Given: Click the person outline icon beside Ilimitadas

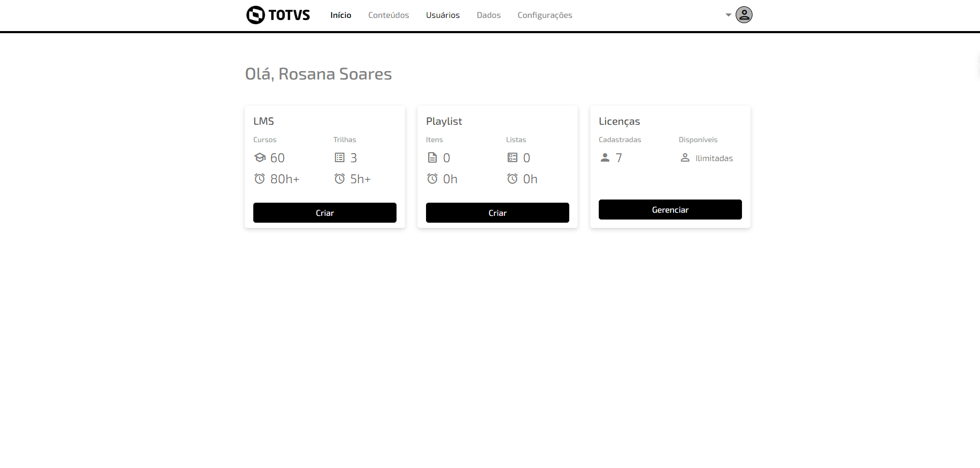Looking at the screenshot, I should [685, 157].
